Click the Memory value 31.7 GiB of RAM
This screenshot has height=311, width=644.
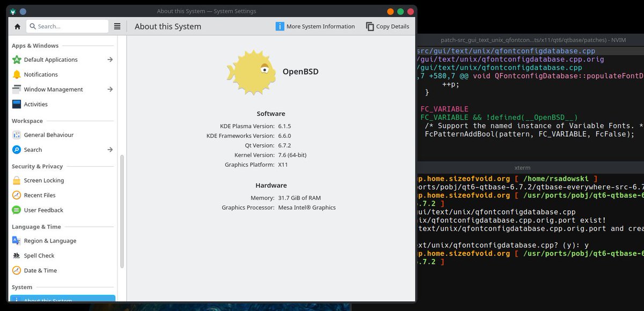299,198
